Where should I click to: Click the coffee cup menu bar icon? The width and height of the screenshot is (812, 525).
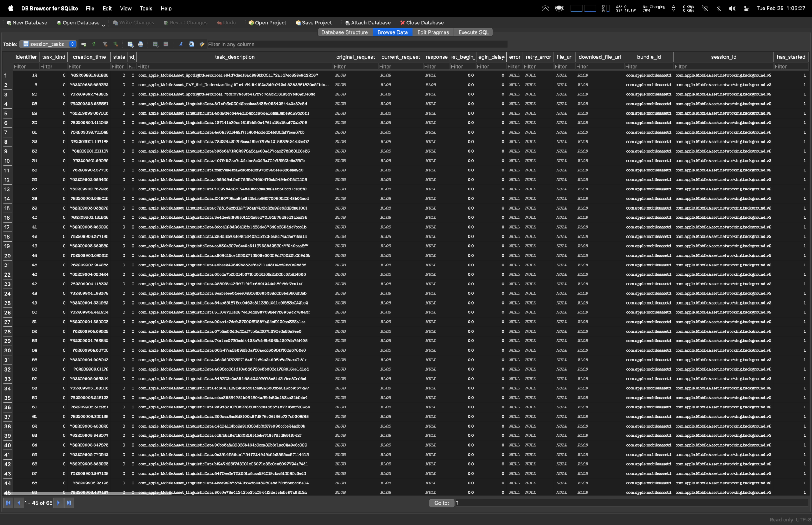[x=559, y=8]
